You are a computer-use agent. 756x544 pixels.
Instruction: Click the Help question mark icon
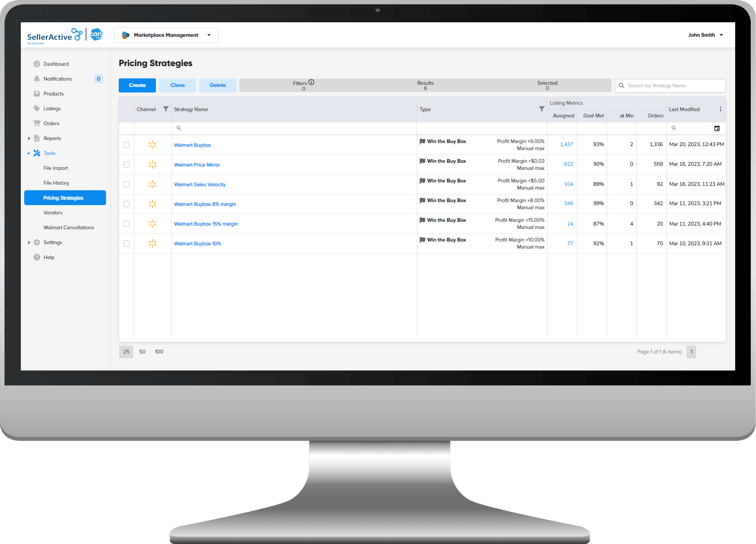37,257
